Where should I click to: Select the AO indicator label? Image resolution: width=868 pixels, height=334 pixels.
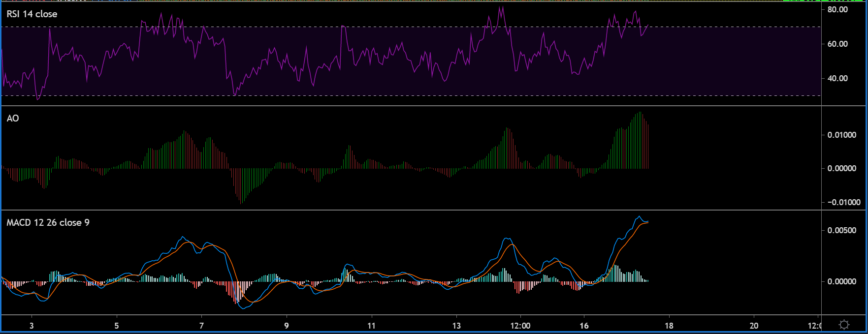(x=13, y=119)
